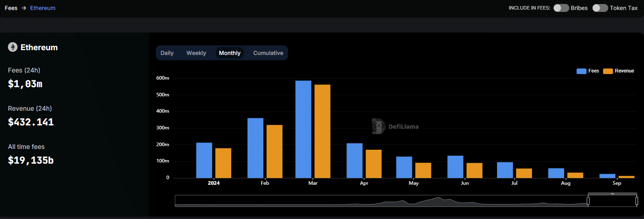The image size is (644, 219).
Task: Switch to the Daily tab
Action: coord(167,53)
